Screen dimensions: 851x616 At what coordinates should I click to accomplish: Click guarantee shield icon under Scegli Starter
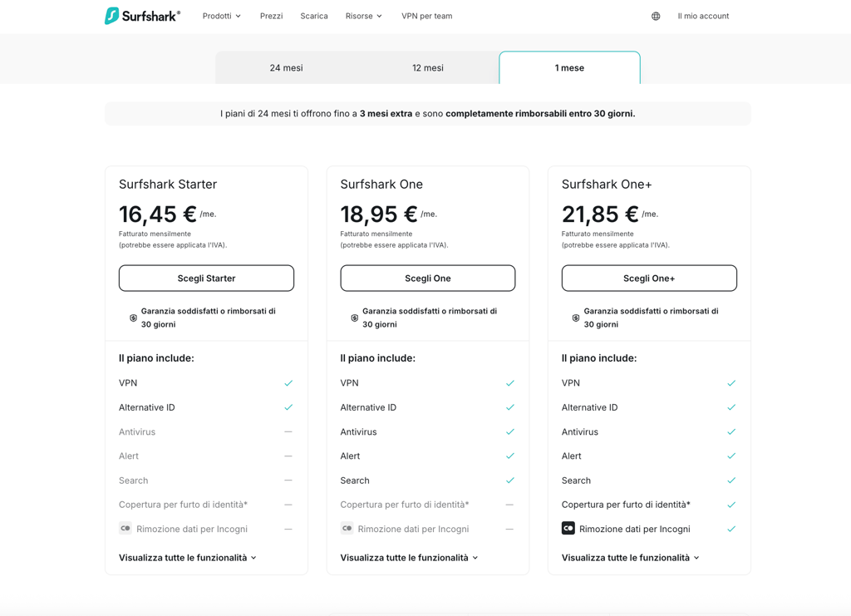[133, 318]
